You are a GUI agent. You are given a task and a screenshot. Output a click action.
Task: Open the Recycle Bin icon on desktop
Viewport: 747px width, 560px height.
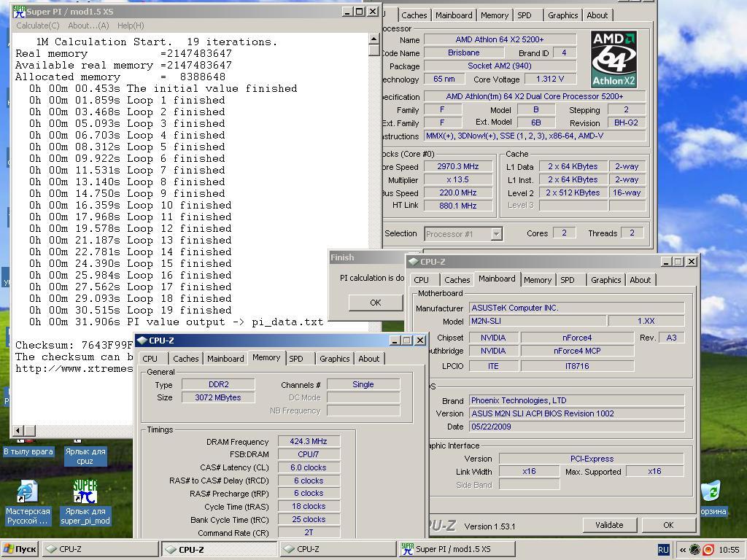pos(711,491)
